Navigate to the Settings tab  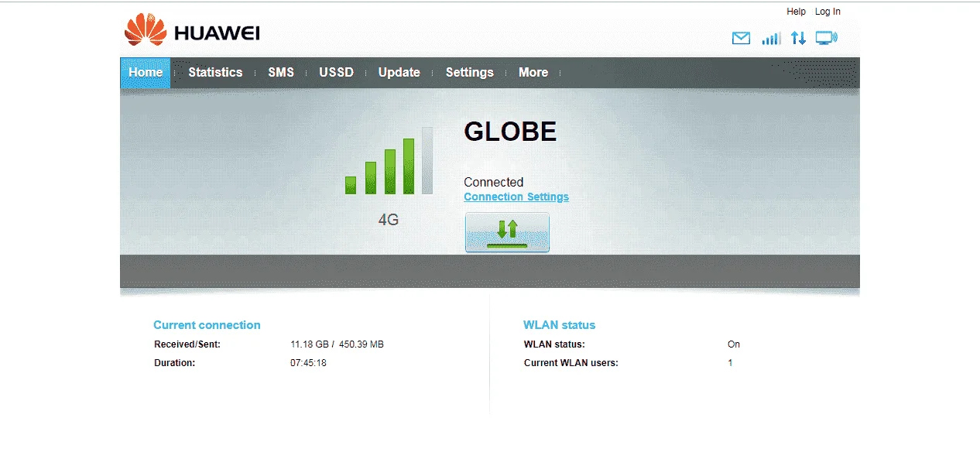469,72
